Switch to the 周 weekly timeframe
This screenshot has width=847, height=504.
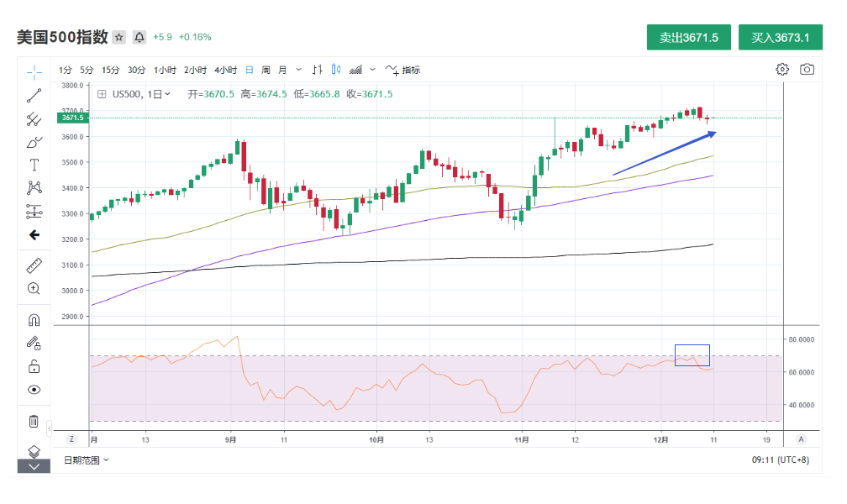coord(266,70)
